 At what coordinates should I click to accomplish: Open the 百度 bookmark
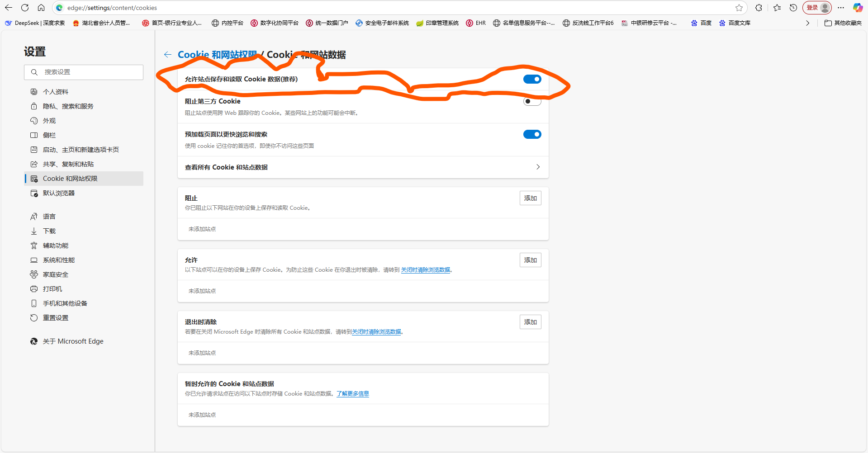702,23
